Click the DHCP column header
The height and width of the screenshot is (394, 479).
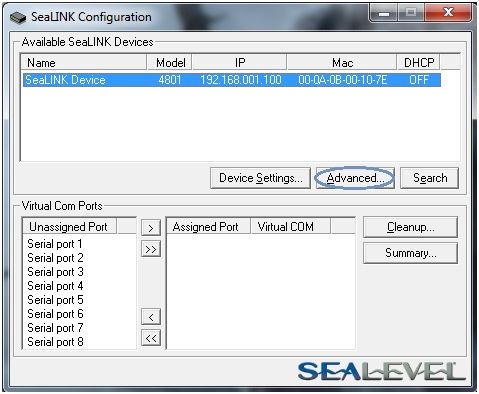pos(419,62)
